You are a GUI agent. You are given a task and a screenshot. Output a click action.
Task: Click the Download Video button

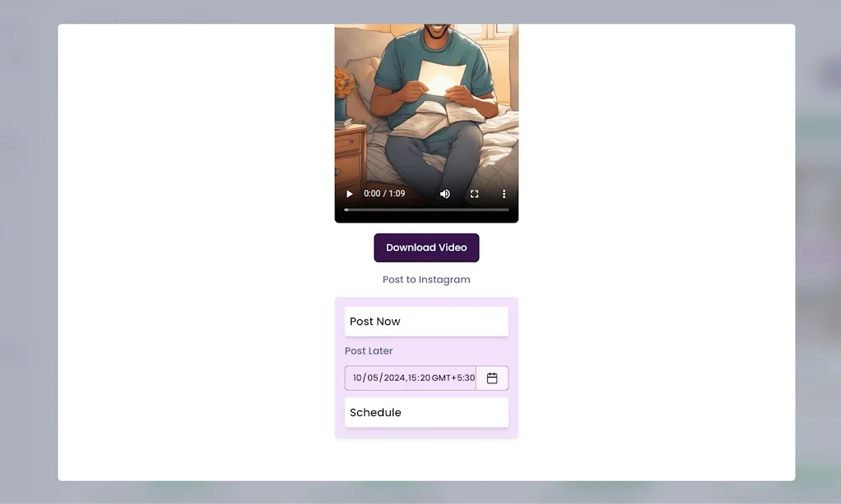426,247
